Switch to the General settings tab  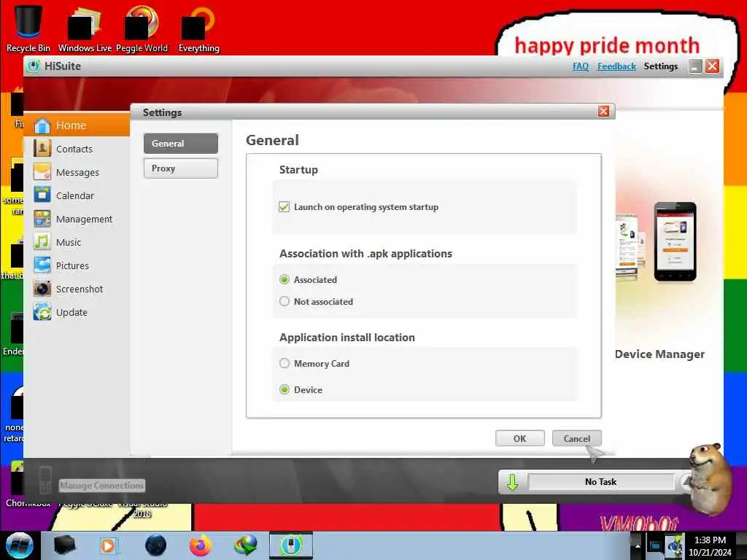point(181,144)
